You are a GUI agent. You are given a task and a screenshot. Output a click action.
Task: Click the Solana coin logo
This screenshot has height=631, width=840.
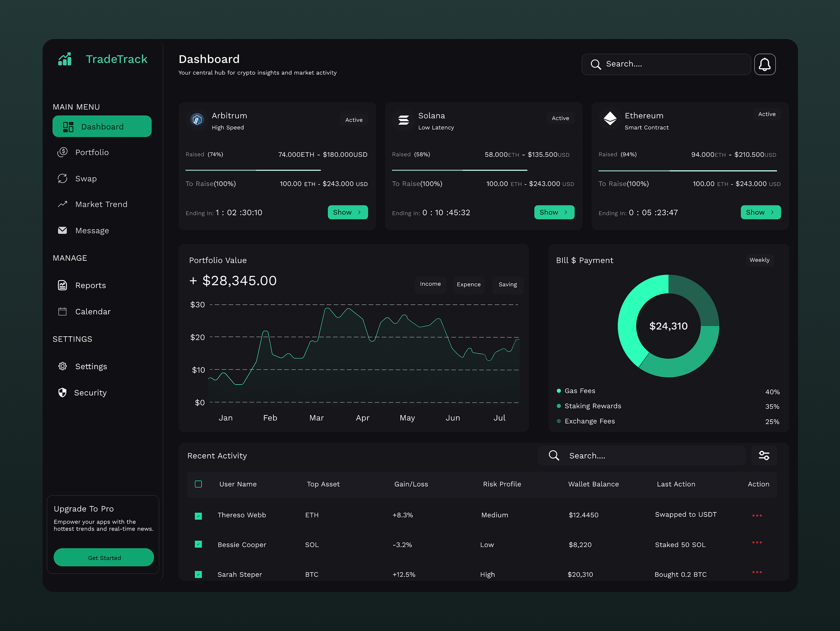point(403,120)
